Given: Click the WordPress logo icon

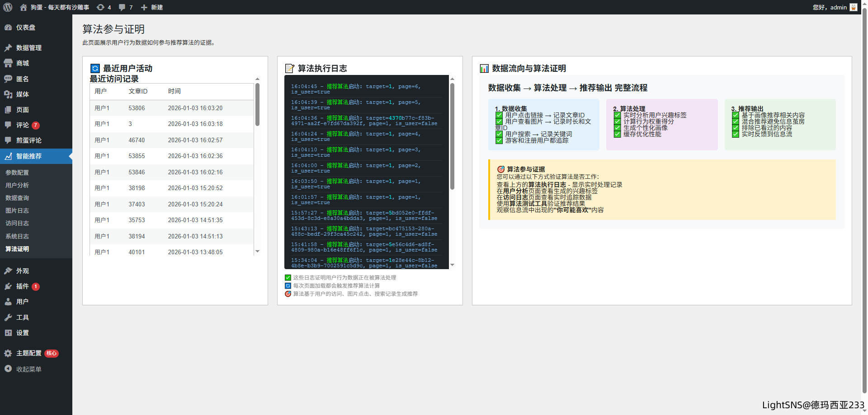Looking at the screenshot, I should [8, 7].
